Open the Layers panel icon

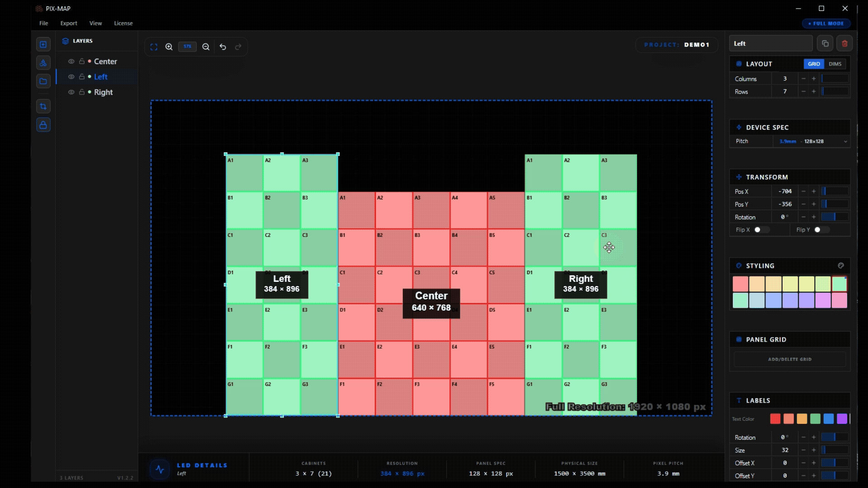coord(66,41)
